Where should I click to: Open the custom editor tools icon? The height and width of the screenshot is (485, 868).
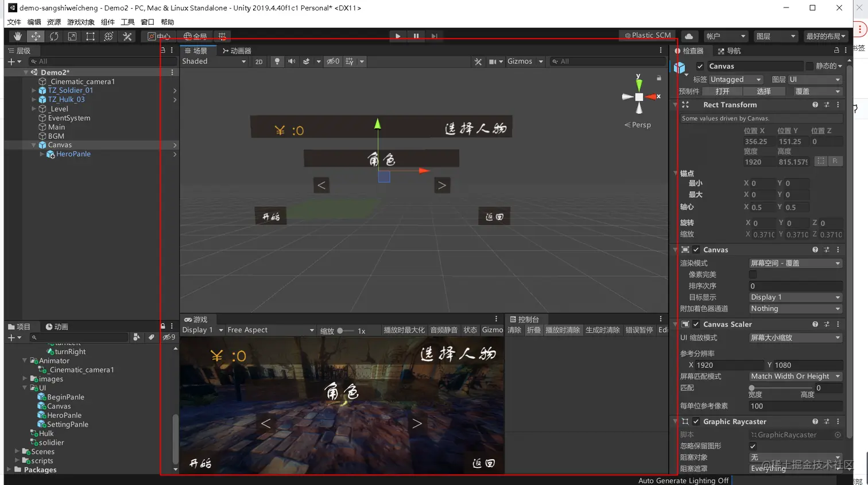(127, 36)
